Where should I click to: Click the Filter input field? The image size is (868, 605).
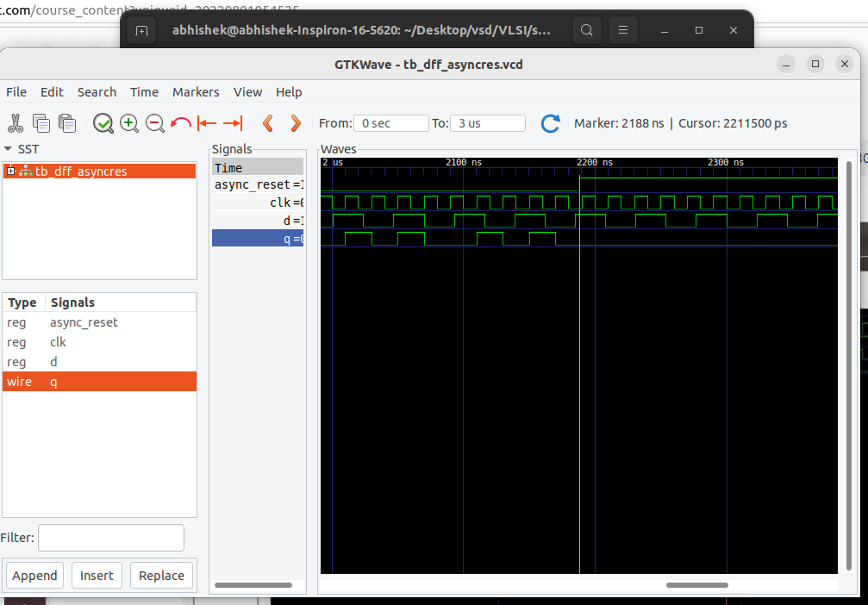[x=110, y=537]
